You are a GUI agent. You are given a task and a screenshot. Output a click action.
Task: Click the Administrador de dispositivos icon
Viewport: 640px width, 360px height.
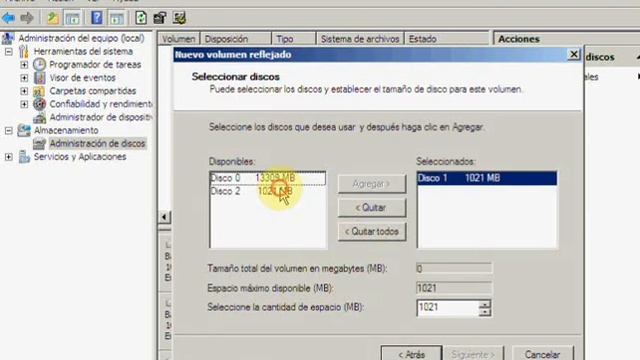point(39,118)
